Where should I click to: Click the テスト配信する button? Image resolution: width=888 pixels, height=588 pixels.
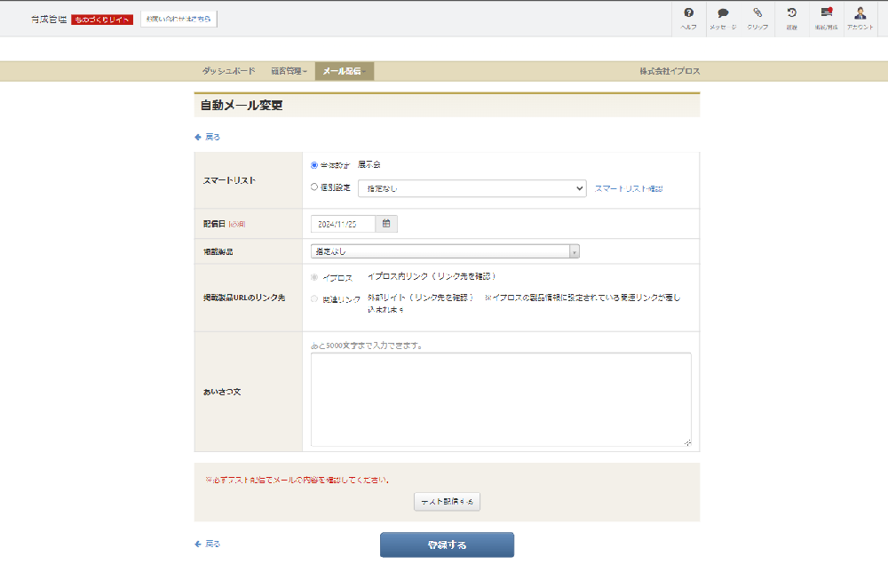coord(447,502)
